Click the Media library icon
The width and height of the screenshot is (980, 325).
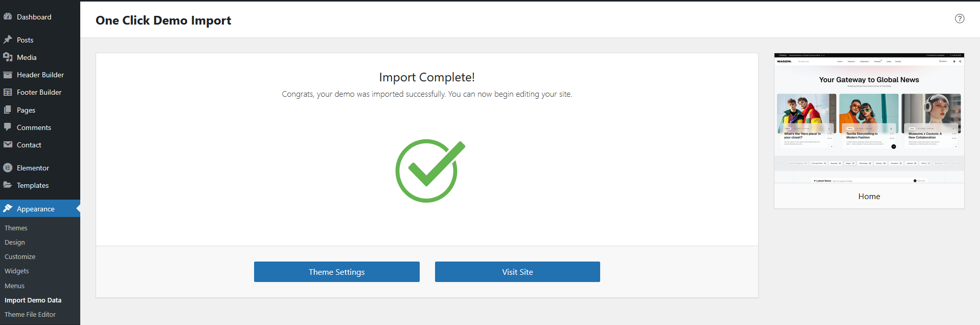(8, 57)
